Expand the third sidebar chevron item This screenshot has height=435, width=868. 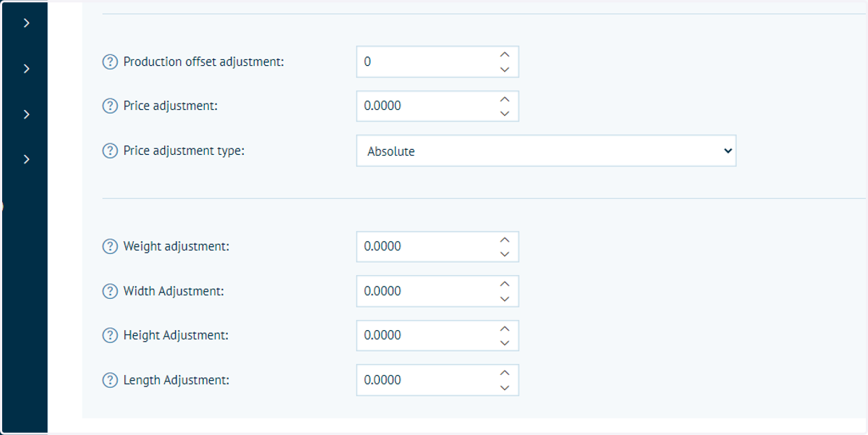pyautogui.click(x=26, y=114)
